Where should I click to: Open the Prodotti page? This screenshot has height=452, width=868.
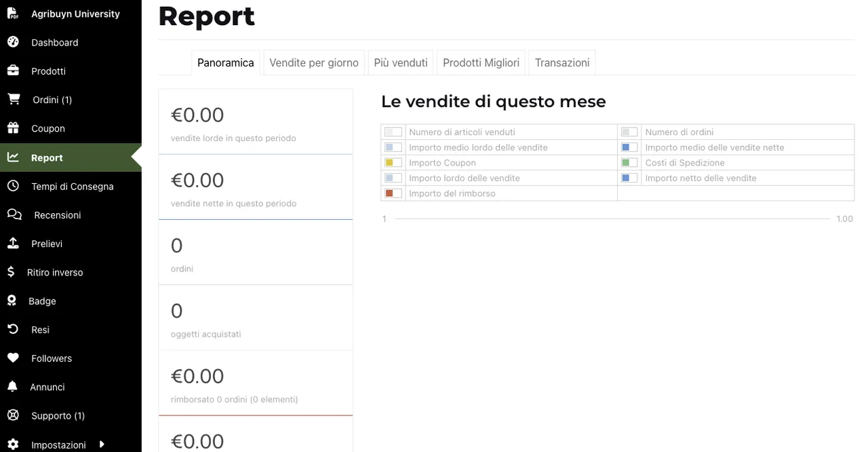[x=48, y=71]
